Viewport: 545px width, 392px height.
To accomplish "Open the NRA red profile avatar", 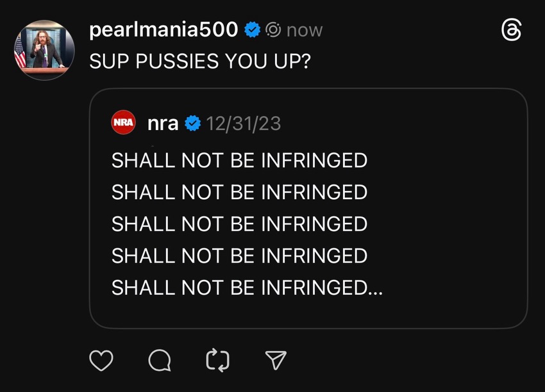I will (123, 122).
